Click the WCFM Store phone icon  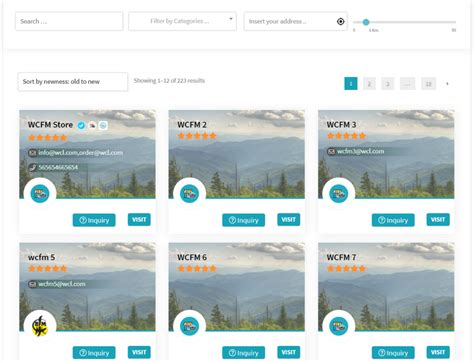click(x=32, y=167)
